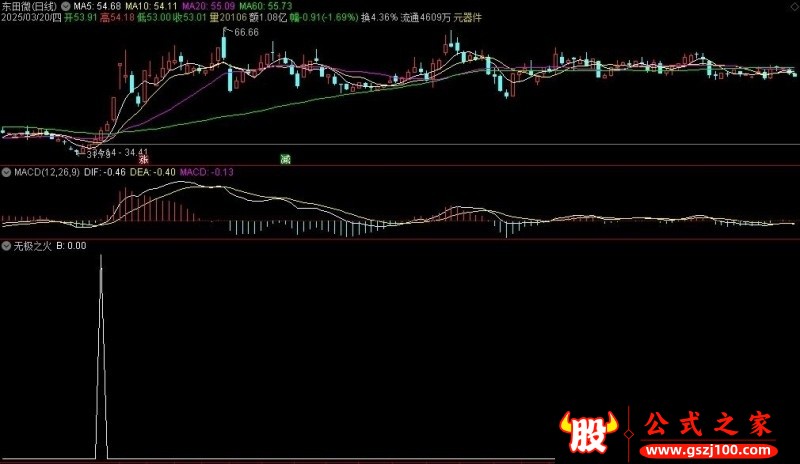Click the high price 高54.18
This screenshot has height=464, width=800.
(117, 18)
